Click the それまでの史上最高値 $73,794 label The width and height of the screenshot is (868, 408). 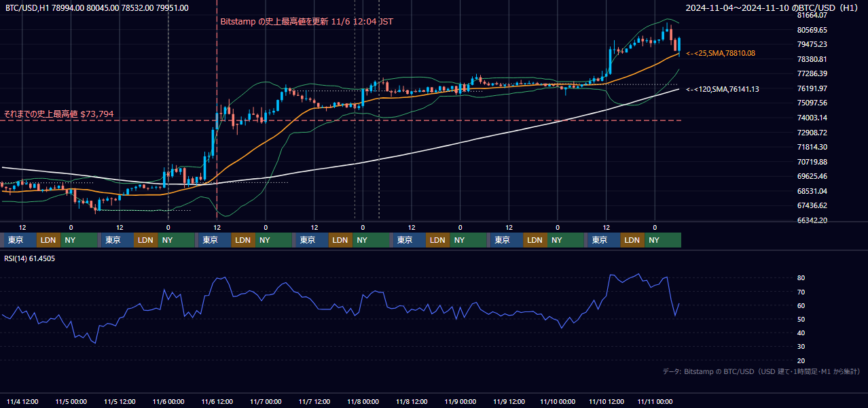58,114
